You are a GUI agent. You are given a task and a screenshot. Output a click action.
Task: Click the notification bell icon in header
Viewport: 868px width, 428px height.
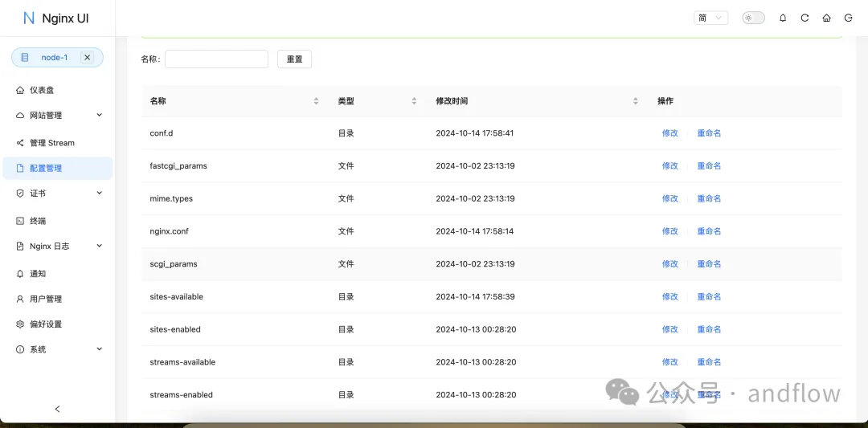(x=783, y=18)
